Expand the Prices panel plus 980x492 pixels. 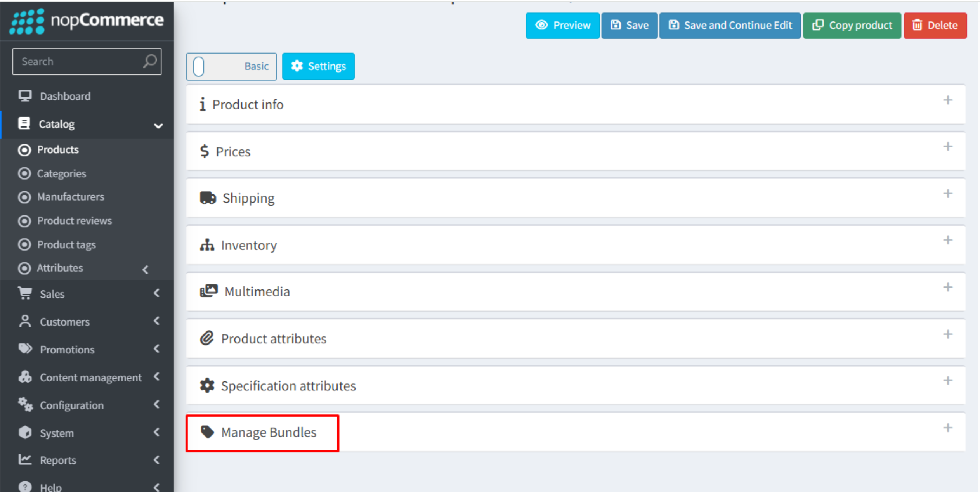click(947, 147)
